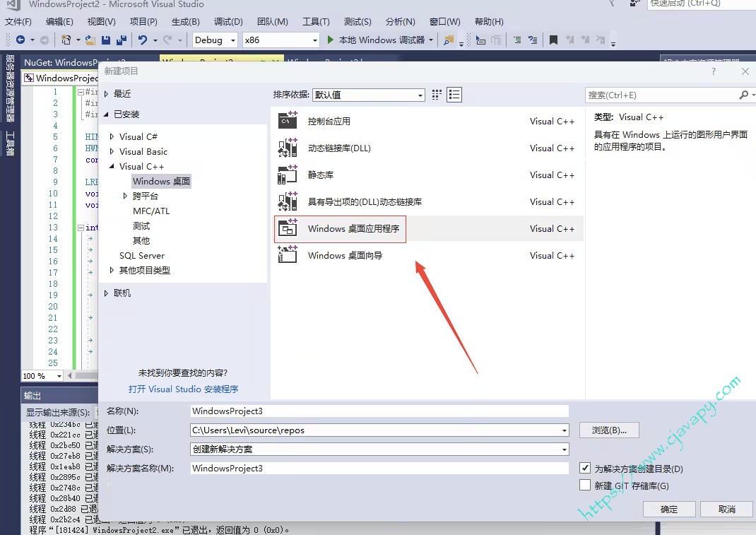756x535 pixels.
Task: Click the magnifier icon in template search
Action: tap(744, 95)
